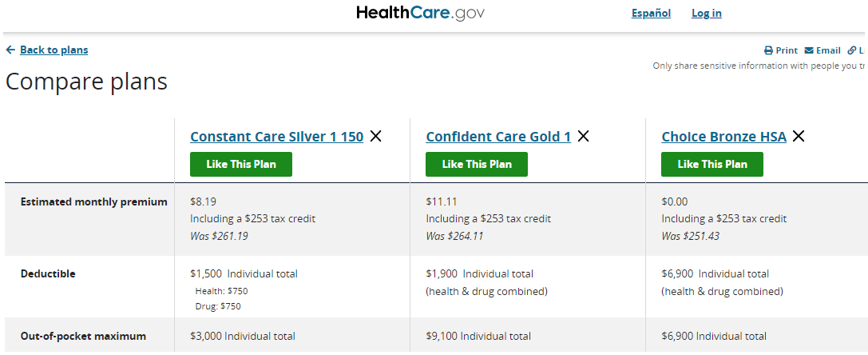Click the left arrow beside Back to plans

(x=10, y=50)
